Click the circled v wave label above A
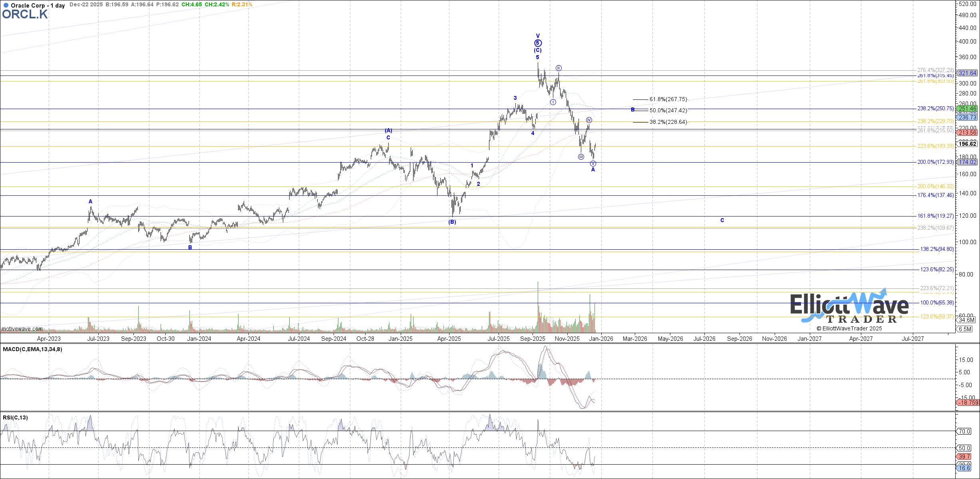This screenshot has width=980, height=479. coord(593,163)
